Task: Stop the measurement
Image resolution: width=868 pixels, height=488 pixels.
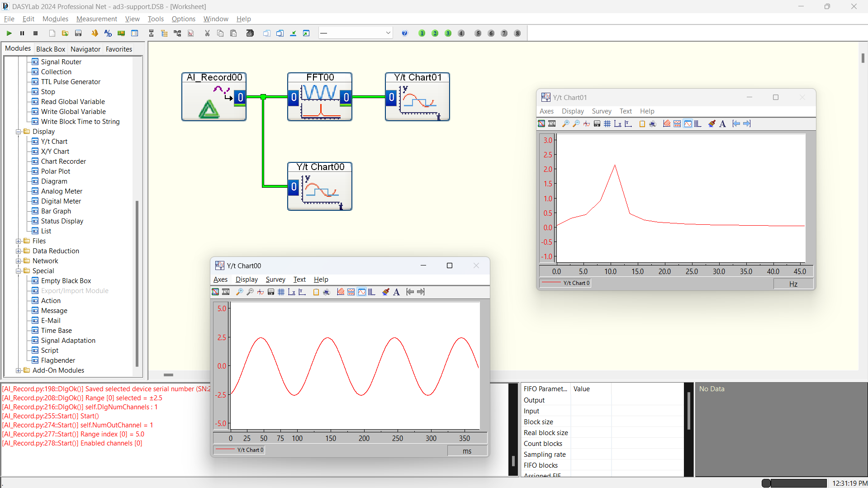Action: 35,33
